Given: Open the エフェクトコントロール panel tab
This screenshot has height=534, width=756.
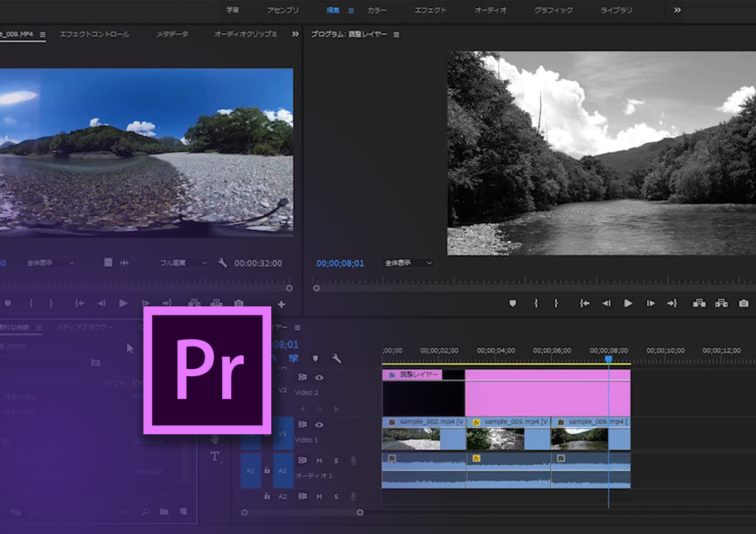Looking at the screenshot, I should click(94, 34).
